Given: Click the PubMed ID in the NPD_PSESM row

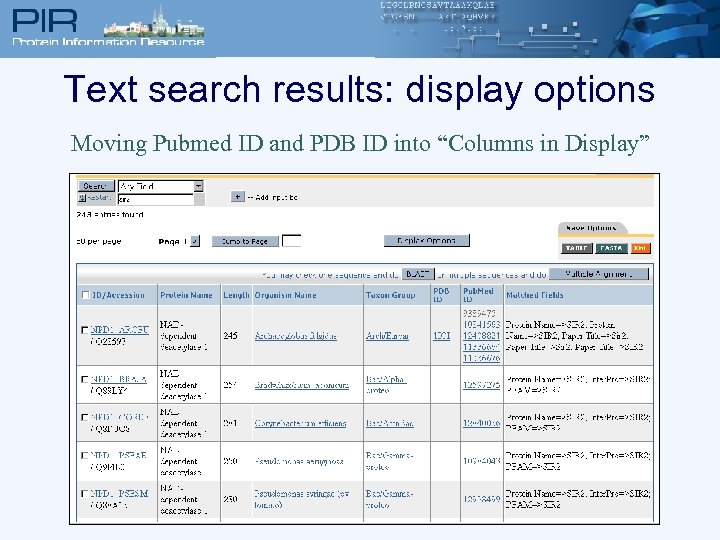Looking at the screenshot, I should (481, 499).
